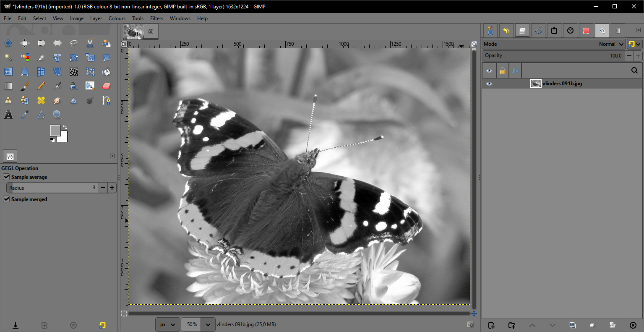Select the Move tool
This screenshot has width=644, height=332.
(x=8, y=43)
